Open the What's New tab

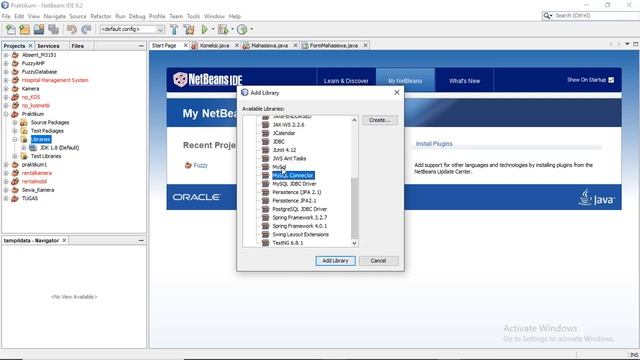(464, 81)
